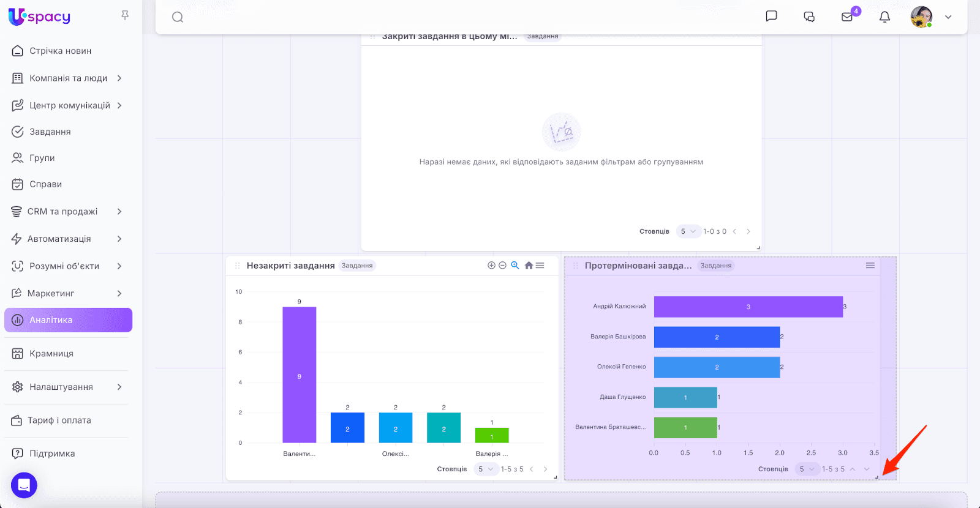The width and height of the screenshot is (980, 508).
Task: Open the support chat bubble widget
Action: coord(24,485)
